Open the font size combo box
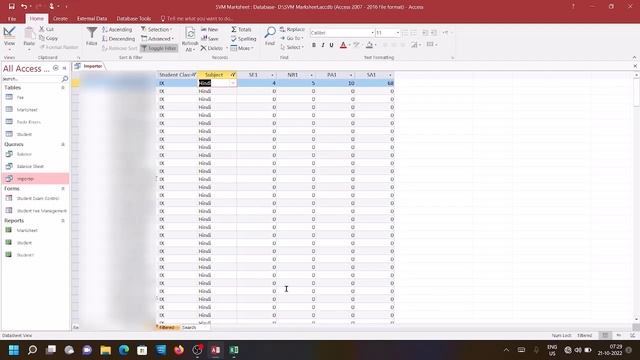This screenshot has height=360, width=640. click(x=387, y=33)
